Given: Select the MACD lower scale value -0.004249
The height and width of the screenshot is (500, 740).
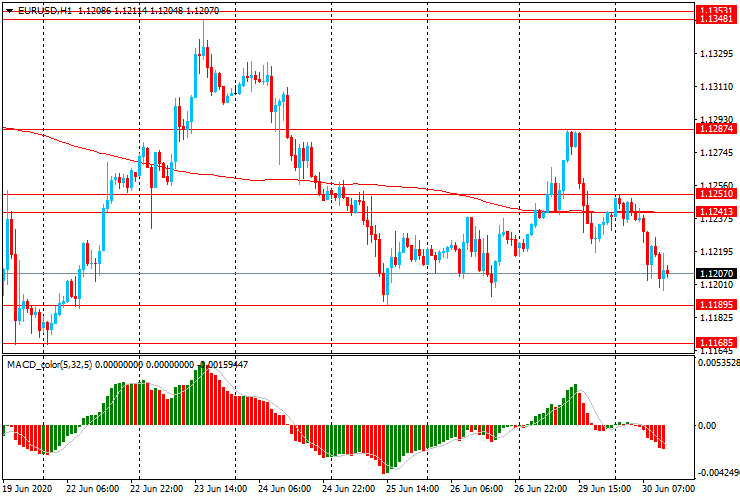Looking at the screenshot, I should coord(718,473).
